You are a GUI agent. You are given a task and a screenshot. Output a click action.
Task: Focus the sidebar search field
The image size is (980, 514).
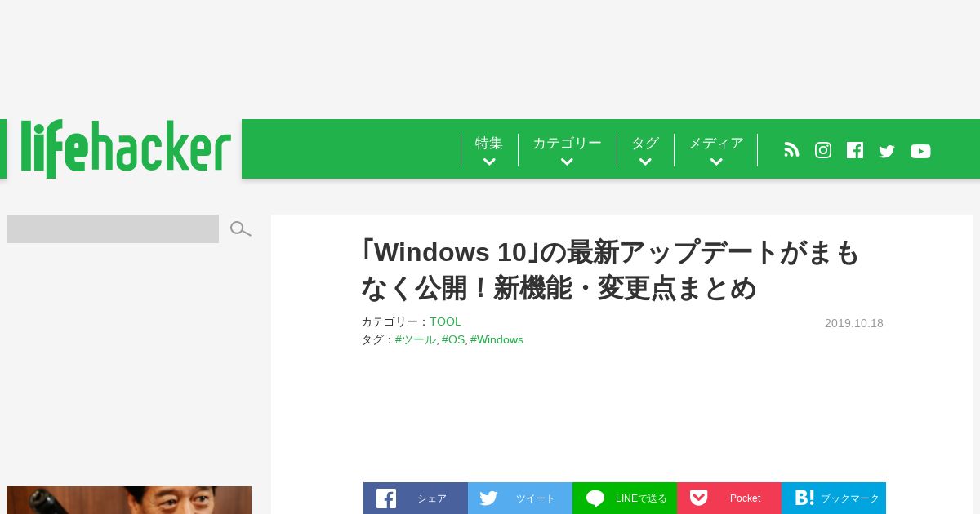pos(113,228)
